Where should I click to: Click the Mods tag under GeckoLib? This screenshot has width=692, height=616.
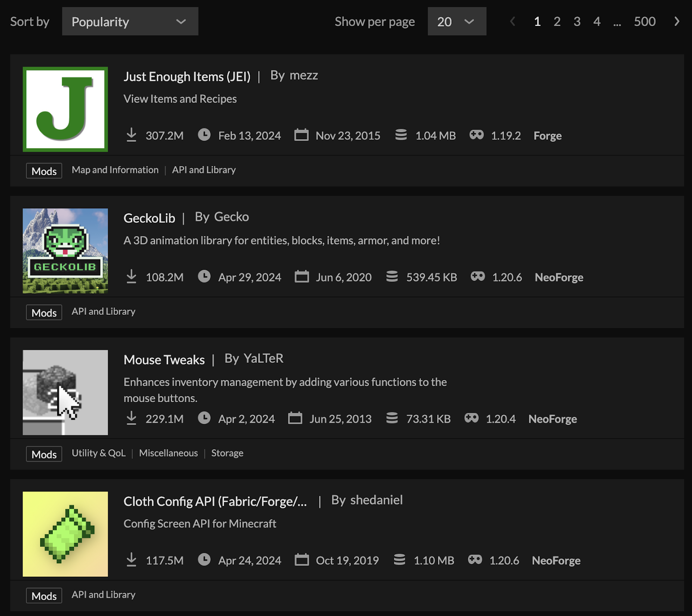tap(44, 312)
